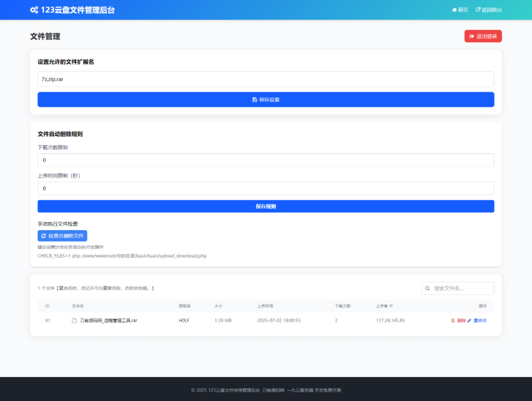532x401 pixels.
Task: Click the 手动执行文件检查 label
Action: tap(58, 224)
